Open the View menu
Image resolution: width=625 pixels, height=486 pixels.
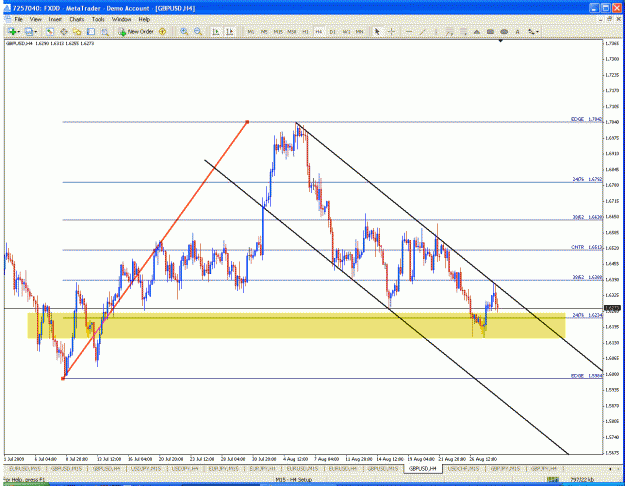click(x=35, y=19)
